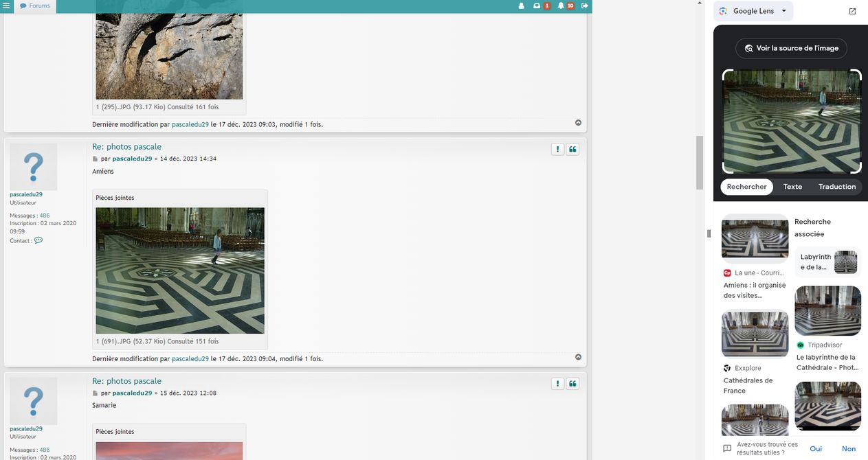Viewport: 868px width, 460px height.
Task: Open Amiens labyrinth attached image
Action: (x=180, y=271)
